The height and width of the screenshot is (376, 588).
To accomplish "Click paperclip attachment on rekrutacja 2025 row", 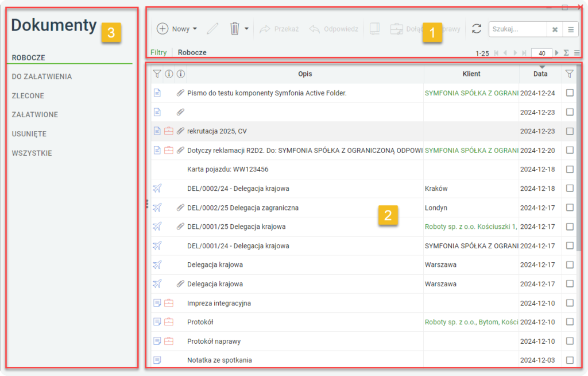I will click(180, 131).
